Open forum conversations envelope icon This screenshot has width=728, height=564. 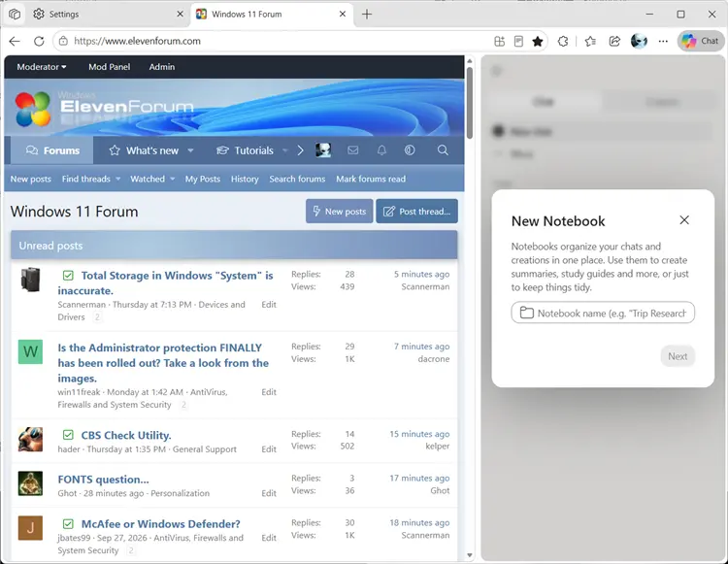click(x=353, y=149)
